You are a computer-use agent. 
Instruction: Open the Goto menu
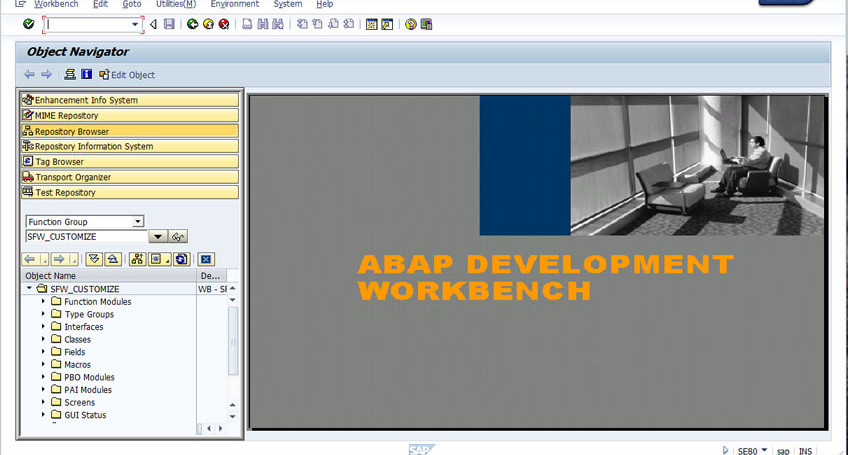click(131, 4)
